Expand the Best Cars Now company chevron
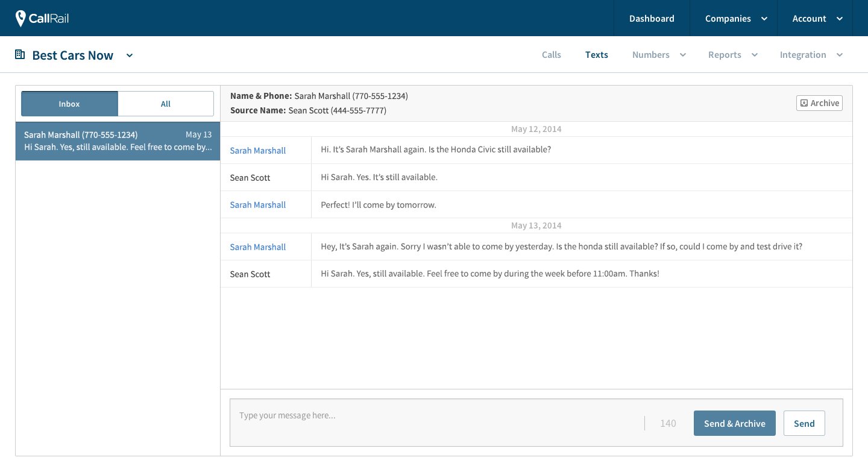 tap(130, 55)
